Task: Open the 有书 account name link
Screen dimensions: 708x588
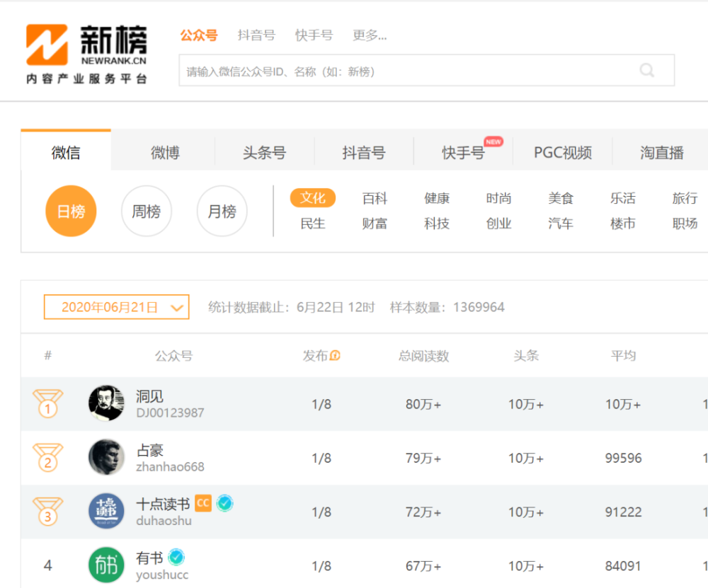Action: pos(149,558)
